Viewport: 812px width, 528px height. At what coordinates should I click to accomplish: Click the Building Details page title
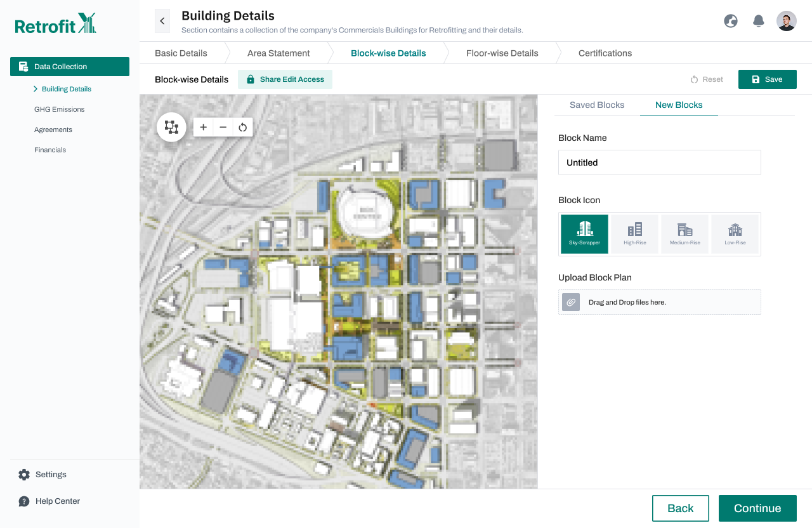(x=228, y=16)
